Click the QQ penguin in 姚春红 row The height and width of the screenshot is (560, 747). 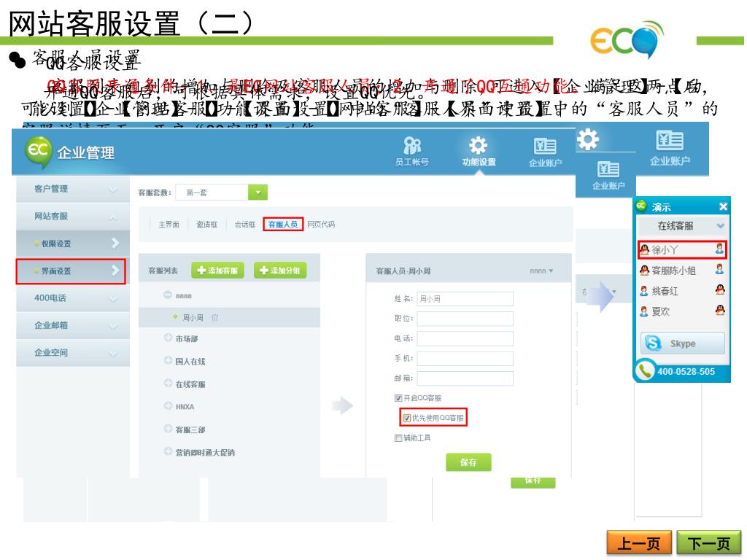coord(720,289)
